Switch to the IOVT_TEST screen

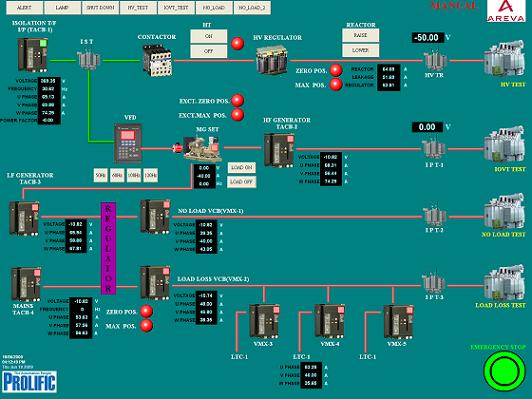(x=176, y=8)
